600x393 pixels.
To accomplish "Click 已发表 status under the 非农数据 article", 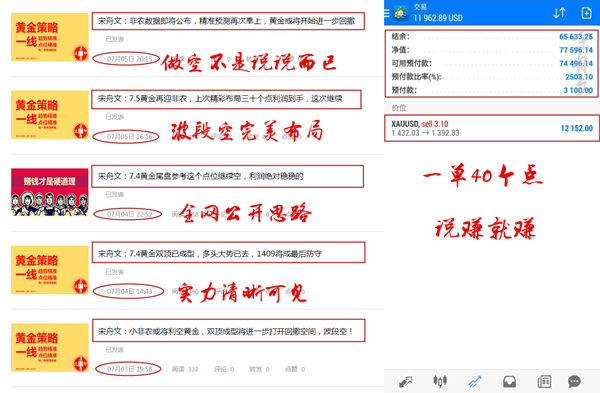I will point(114,39).
